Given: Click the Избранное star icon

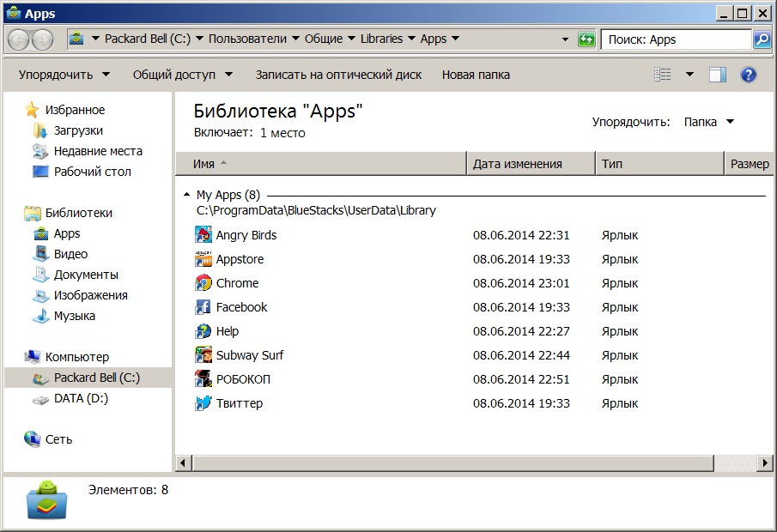Looking at the screenshot, I should point(32,110).
